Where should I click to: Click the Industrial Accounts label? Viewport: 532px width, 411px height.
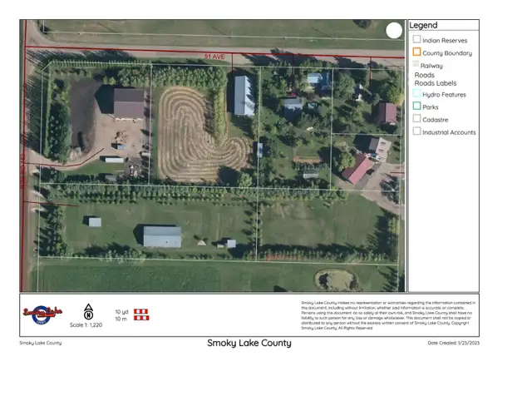[449, 132]
